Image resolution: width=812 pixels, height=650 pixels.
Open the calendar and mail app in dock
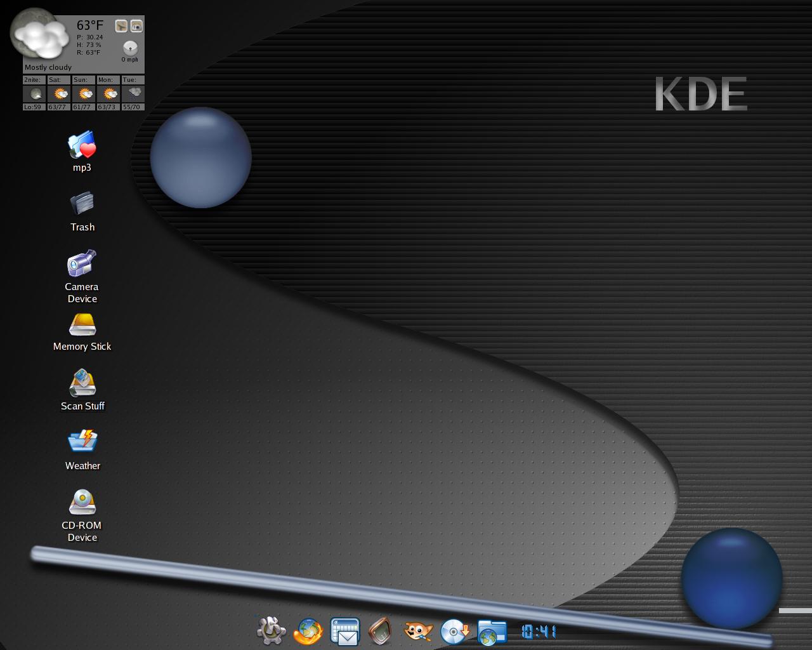point(345,632)
